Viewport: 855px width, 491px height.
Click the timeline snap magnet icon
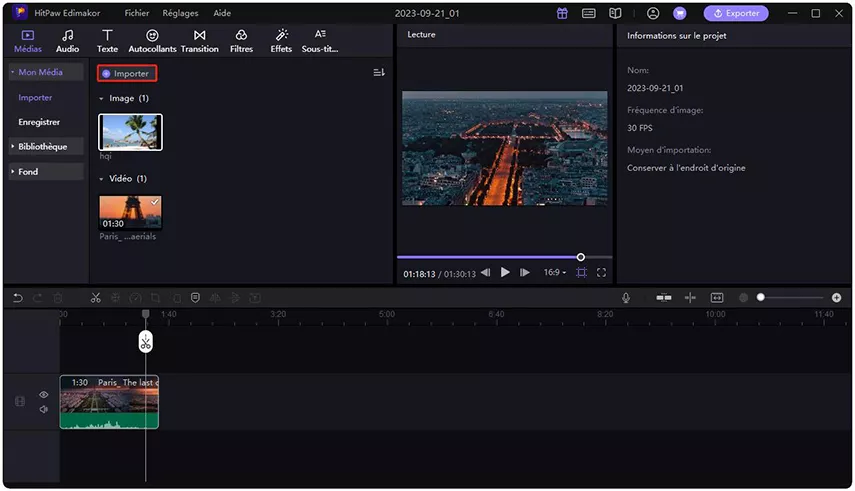[x=664, y=298]
